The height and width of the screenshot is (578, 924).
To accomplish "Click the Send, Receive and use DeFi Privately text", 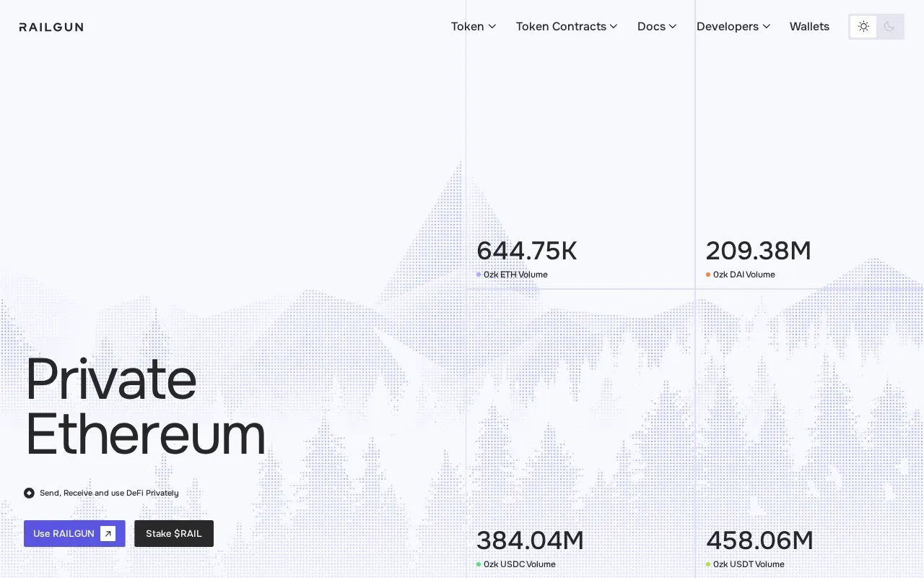I will point(109,493).
